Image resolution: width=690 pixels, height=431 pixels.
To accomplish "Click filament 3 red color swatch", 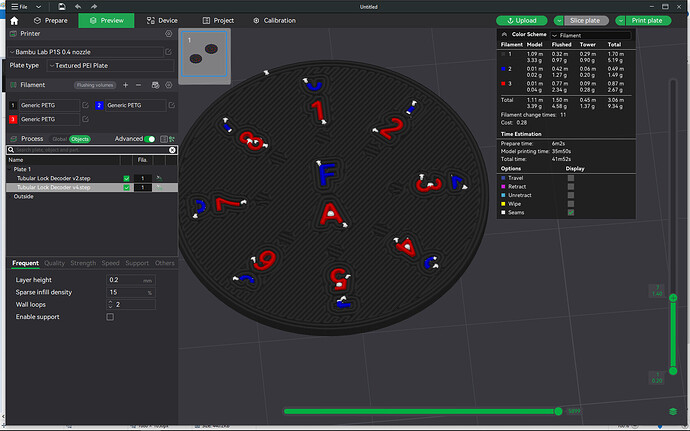I will coord(13,119).
